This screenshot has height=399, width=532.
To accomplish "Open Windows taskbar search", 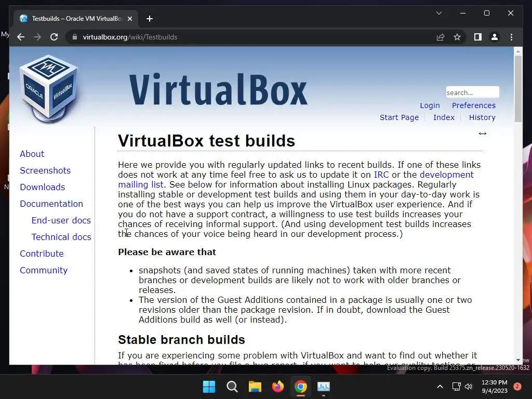I will (232, 387).
